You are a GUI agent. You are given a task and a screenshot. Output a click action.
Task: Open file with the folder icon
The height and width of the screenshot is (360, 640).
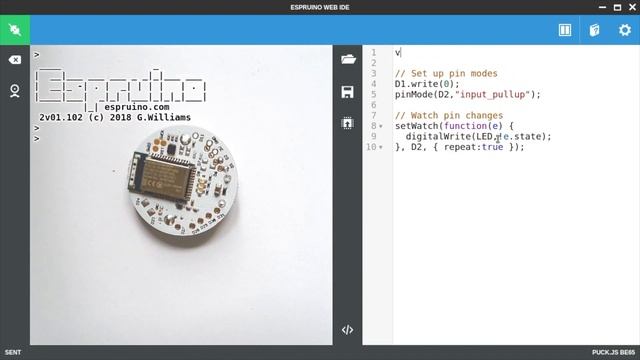click(348, 60)
